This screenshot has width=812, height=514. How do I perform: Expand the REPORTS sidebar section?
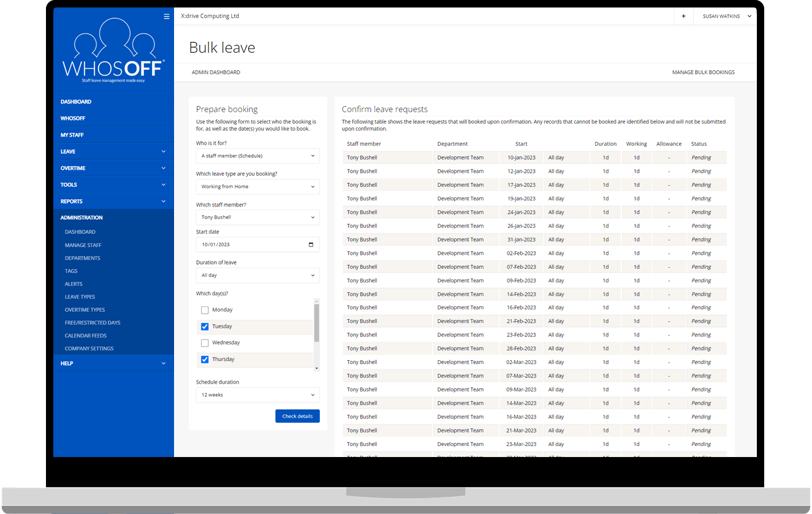113,201
